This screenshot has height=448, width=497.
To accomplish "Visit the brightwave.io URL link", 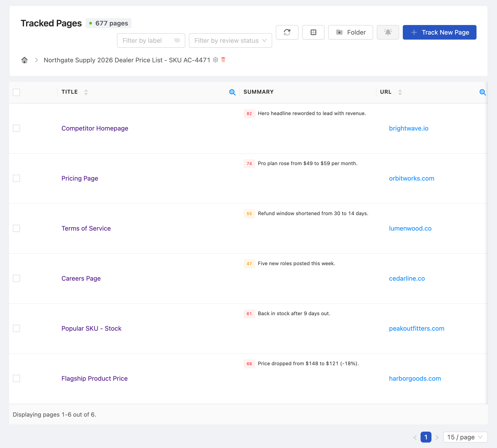I will pyautogui.click(x=408, y=128).
